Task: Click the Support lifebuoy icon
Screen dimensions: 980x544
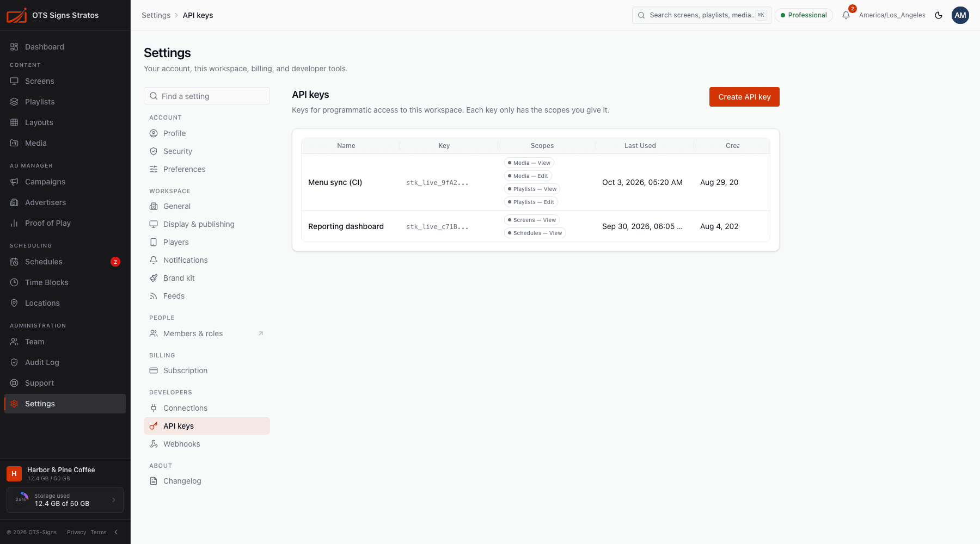Action: (x=14, y=383)
